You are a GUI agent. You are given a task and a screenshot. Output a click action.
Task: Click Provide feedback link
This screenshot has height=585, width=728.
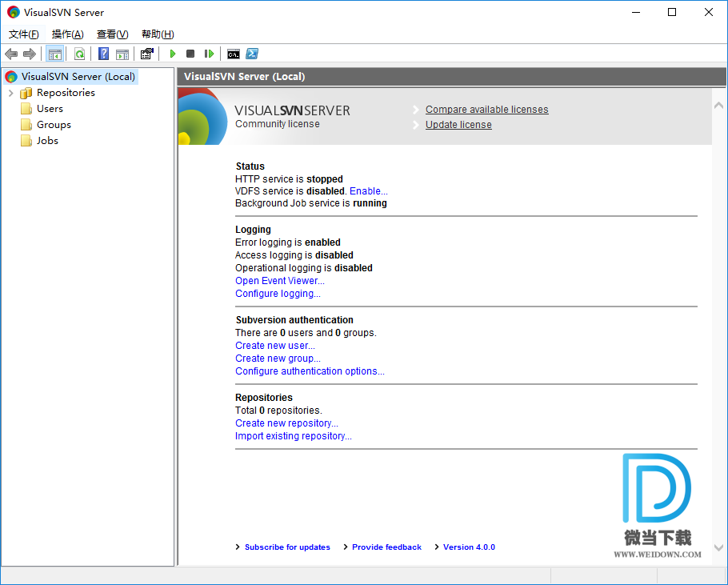[x=386, y=547]
